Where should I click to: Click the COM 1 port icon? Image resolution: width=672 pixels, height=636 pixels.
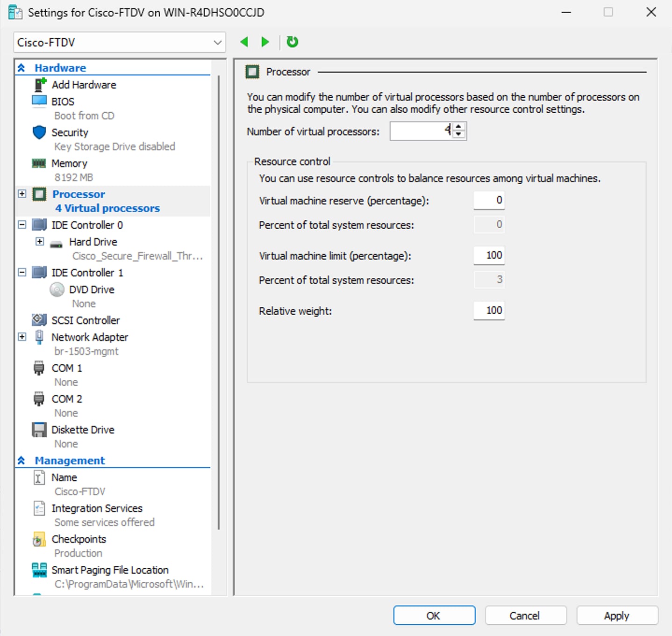(x=39, y=368)
